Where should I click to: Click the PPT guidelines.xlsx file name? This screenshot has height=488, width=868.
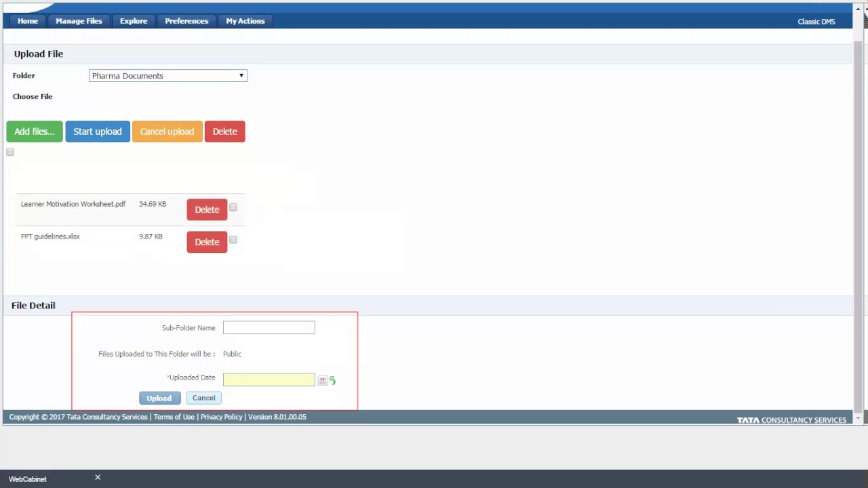pos(50,237)
